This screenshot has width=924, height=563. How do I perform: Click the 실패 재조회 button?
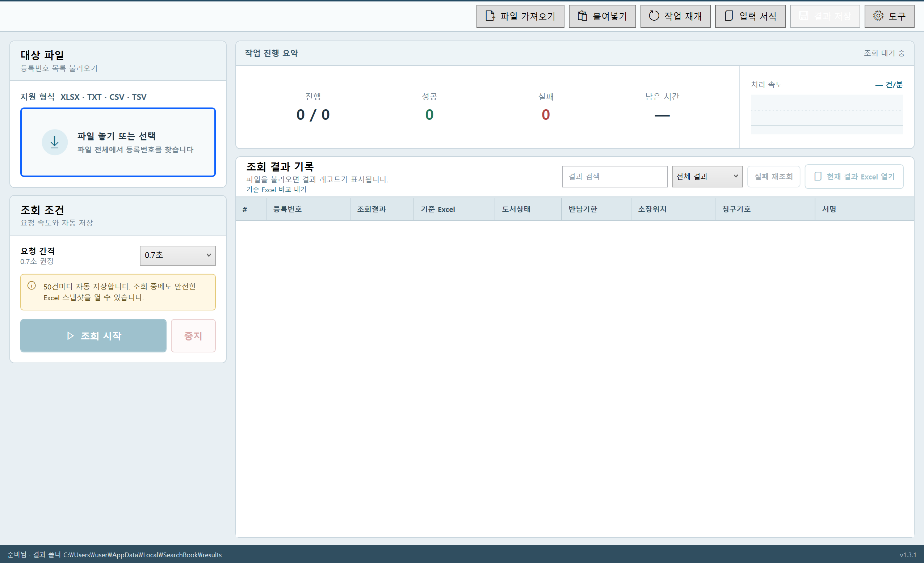coord(773,176)
